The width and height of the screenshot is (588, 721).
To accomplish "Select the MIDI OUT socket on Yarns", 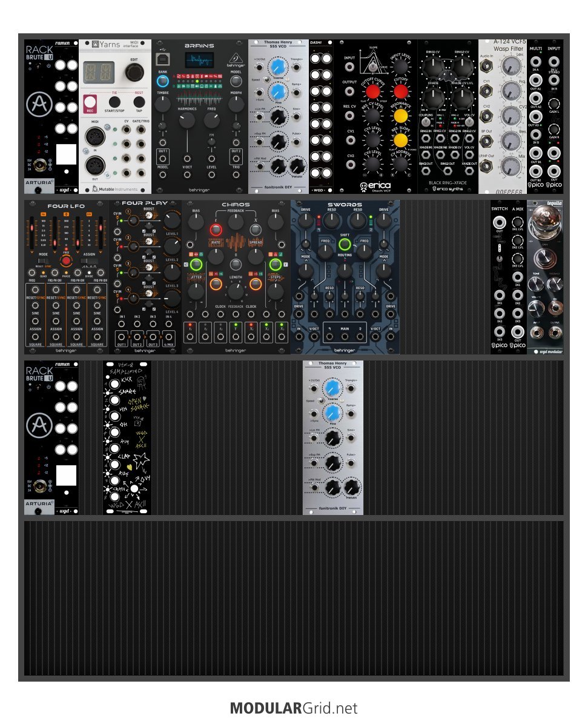I will [95, 165].
